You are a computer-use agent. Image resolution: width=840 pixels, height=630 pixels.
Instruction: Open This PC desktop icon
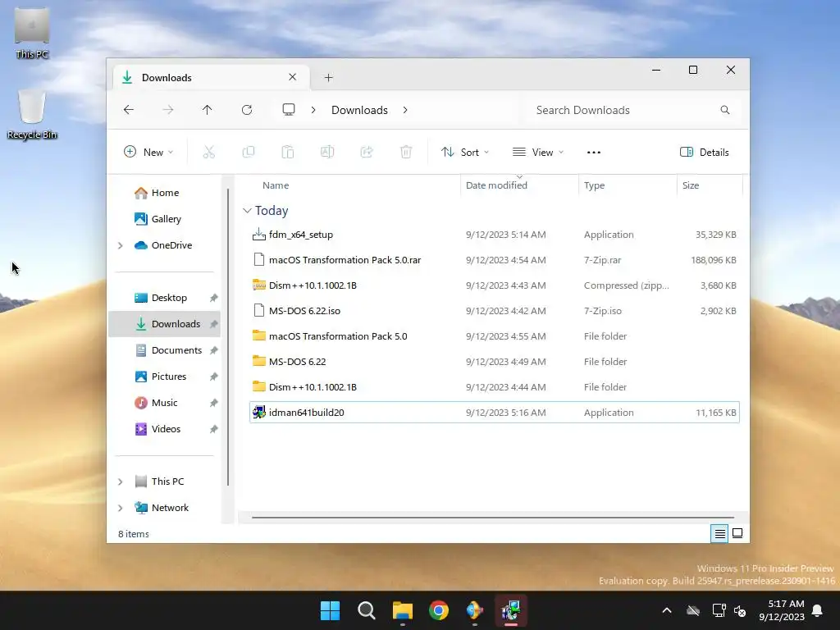pyautogui.click(x=32, y=32)
